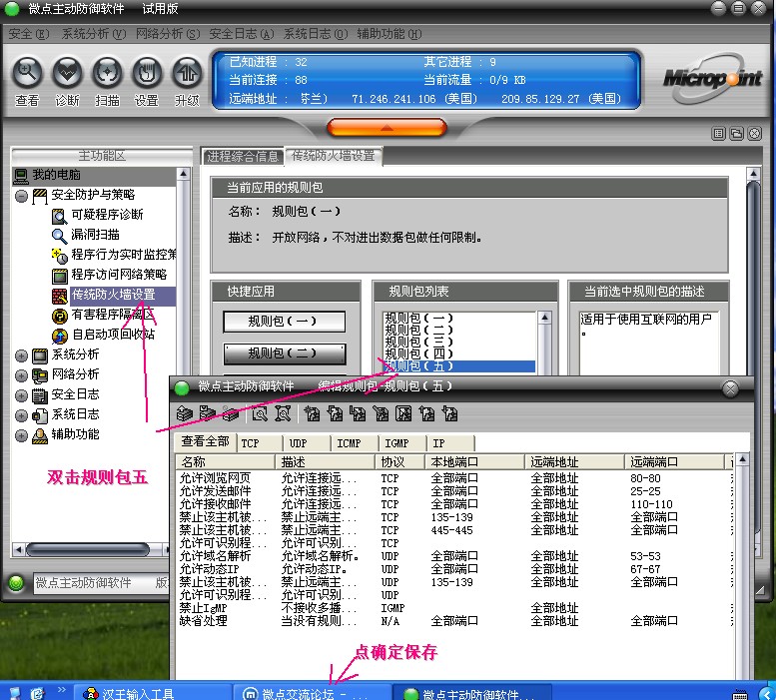The height and width of the screenshot is (700, 776).
Task: Open the 查看 magnifier toolbar icon
Action: tap(27, 73)
